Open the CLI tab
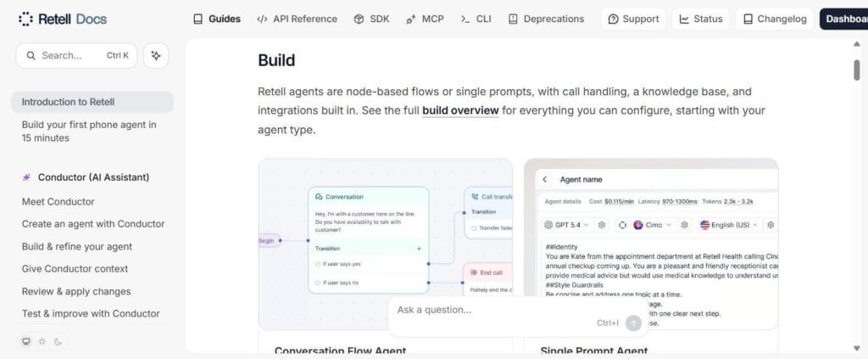Screen dimensions: 868x359 pyautogui.click(x=476, y=19)
